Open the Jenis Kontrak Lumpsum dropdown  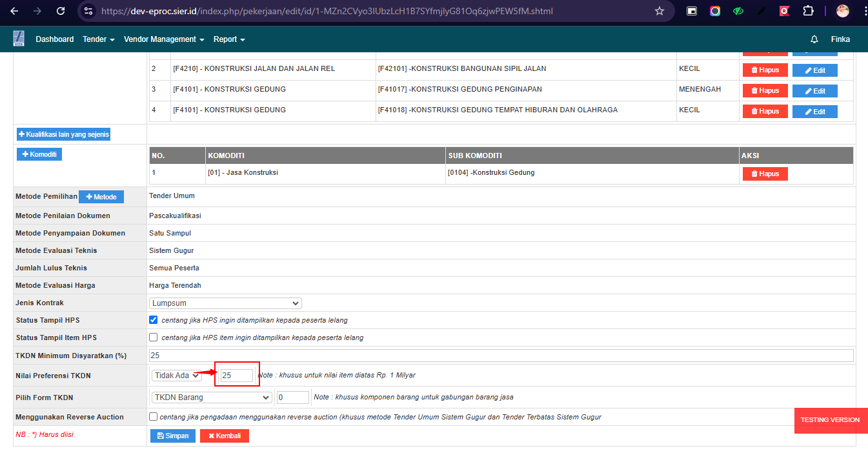(225, 303)
